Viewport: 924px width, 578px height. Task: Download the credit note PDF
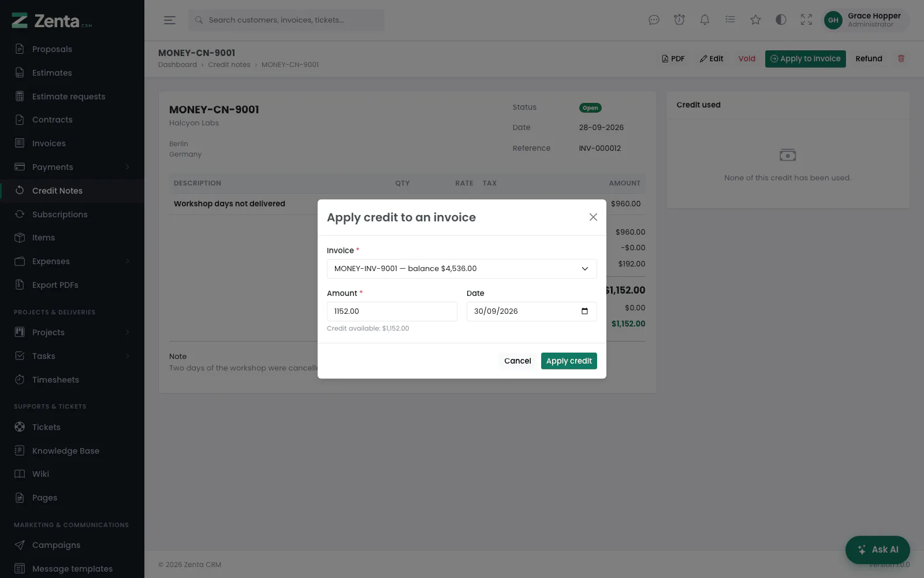tap(673, 59)
